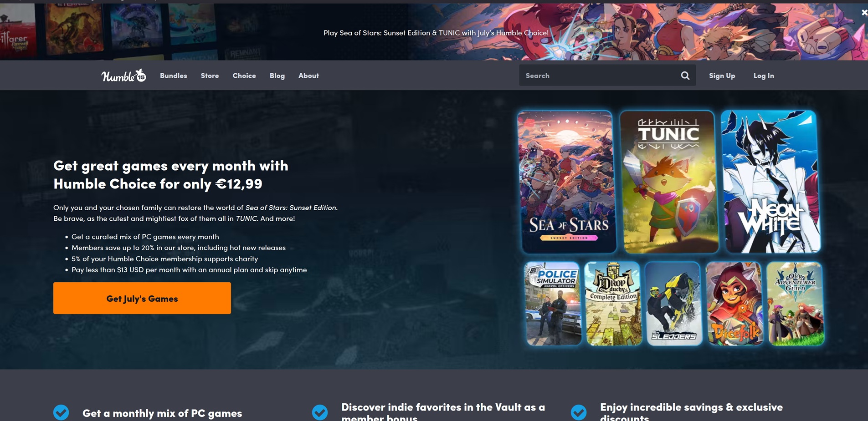The width and height of the screenshot is (868, 421).
Task: Click the banner text about July's Humble Choice
Action: (436, 33)
